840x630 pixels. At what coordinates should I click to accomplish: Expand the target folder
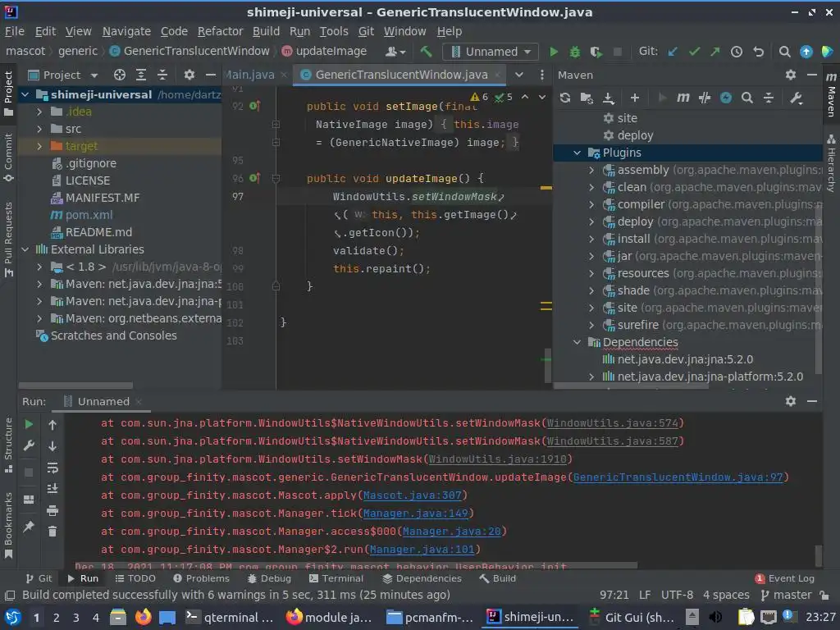coord(39,146)
